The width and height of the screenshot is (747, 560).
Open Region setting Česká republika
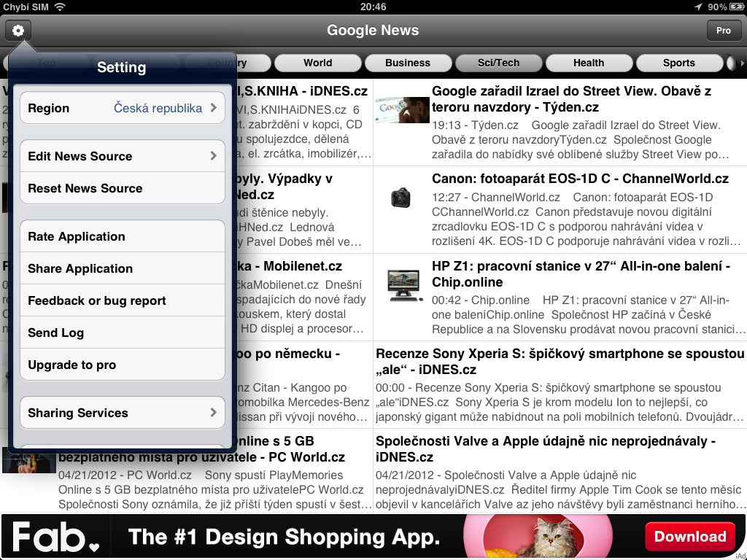pyautogui.click(x=123, y=108)
